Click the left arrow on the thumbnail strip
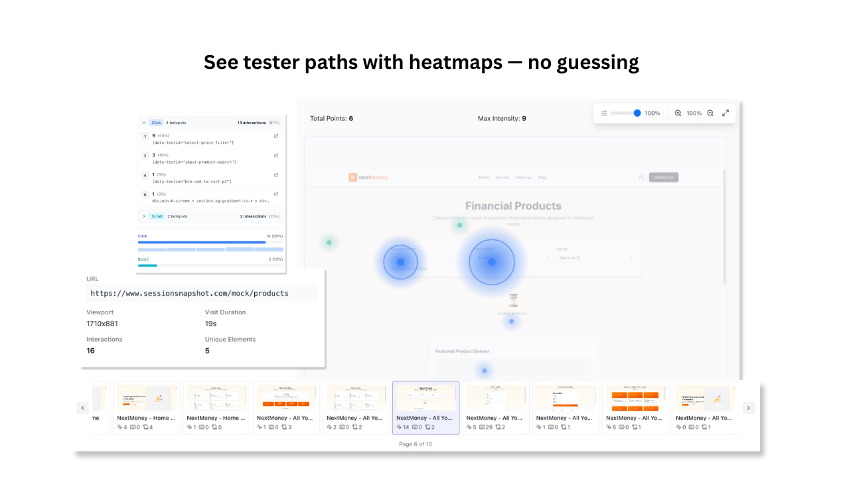 click(82, 408)
